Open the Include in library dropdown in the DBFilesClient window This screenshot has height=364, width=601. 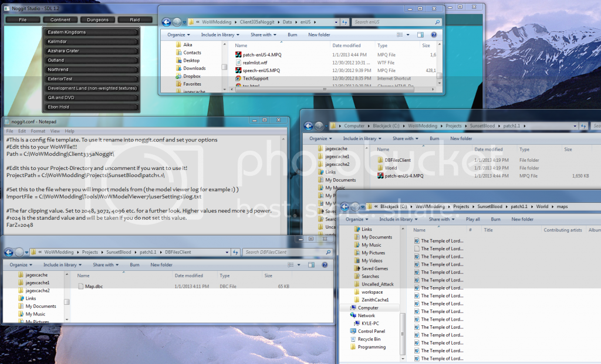point(62,265)
